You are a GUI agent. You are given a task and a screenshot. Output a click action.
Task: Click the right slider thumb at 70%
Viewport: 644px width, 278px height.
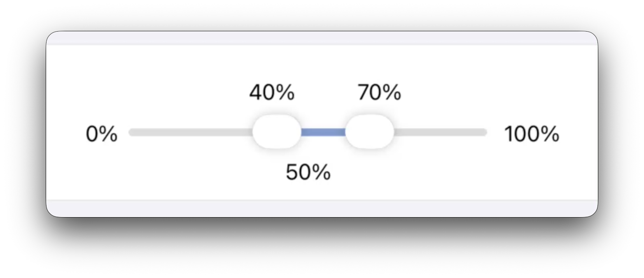[369, 132]
